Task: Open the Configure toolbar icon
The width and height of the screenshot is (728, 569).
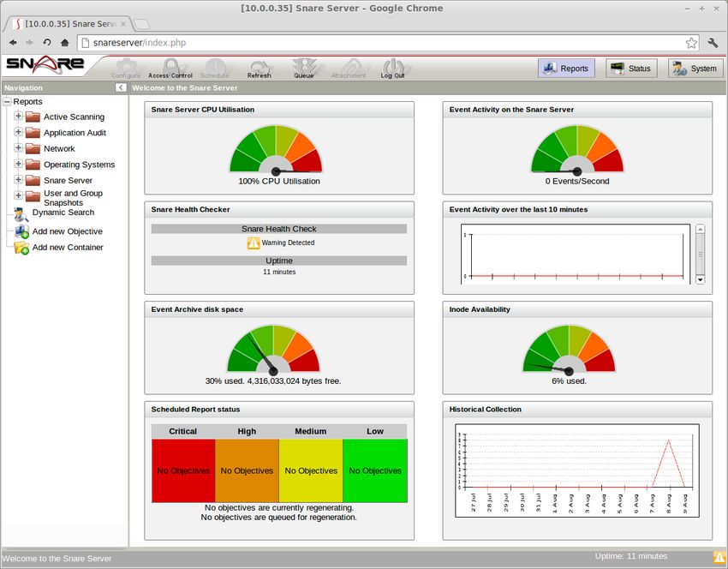Action: click(x=126, y=69)
